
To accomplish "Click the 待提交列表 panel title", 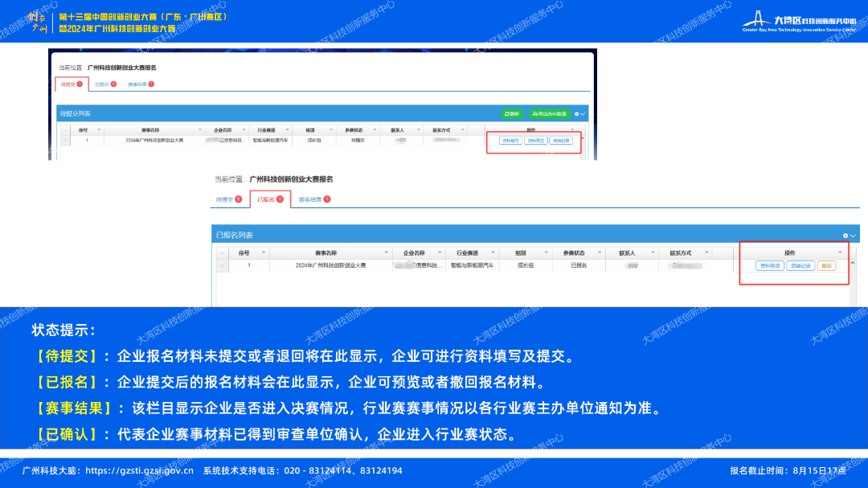I will click(76, 113).
